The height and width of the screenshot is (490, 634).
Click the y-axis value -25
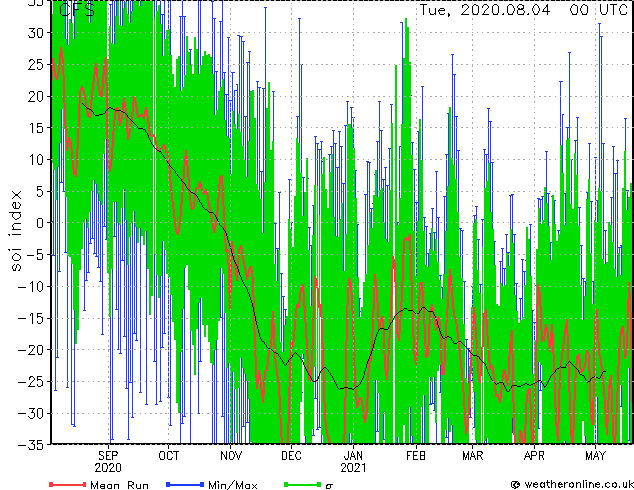(x=31, y=382)
